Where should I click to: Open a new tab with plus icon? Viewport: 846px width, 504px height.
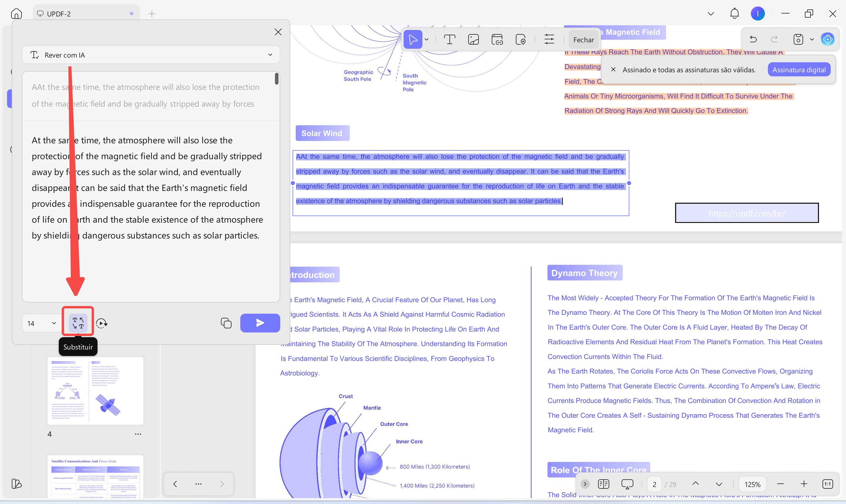pyautogui.click(x=152, y=14)
